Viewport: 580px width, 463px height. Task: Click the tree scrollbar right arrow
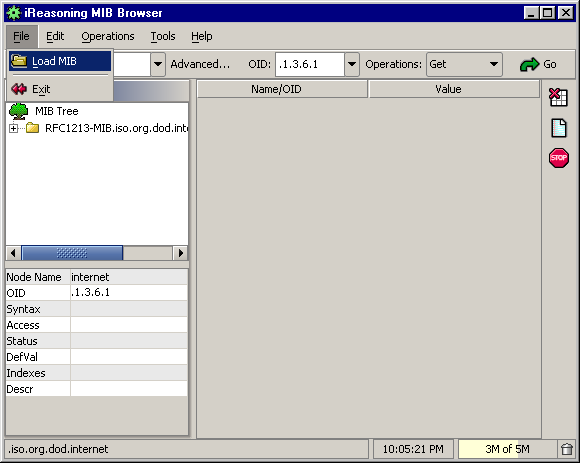click(x=181, y=253)
